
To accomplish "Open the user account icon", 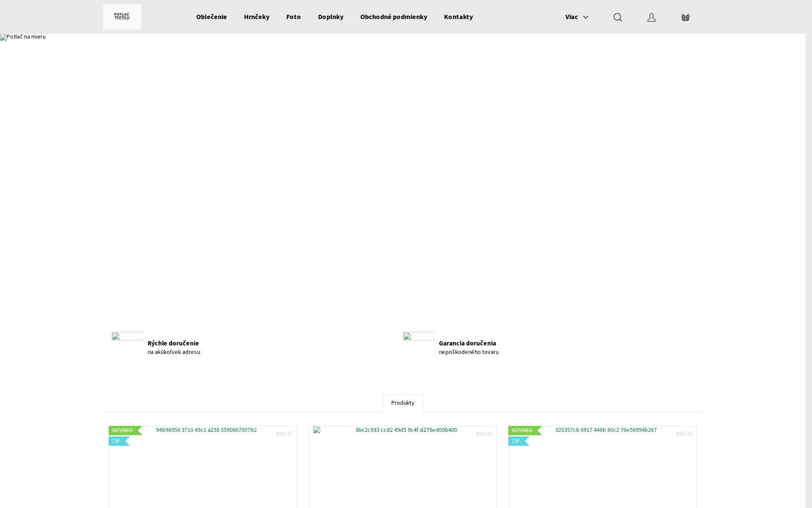I will pyautogui.click(x=651, y=17).
